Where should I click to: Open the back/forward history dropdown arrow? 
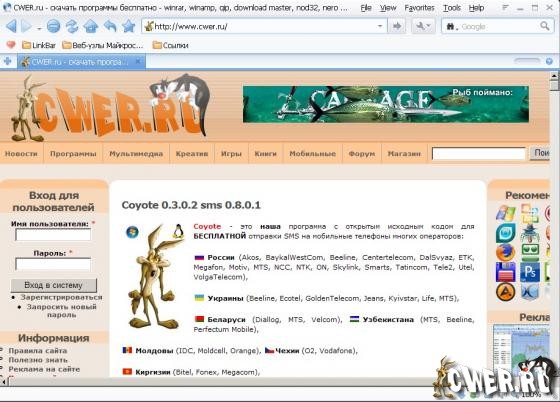pyautogui.click(x=39, y=28)
